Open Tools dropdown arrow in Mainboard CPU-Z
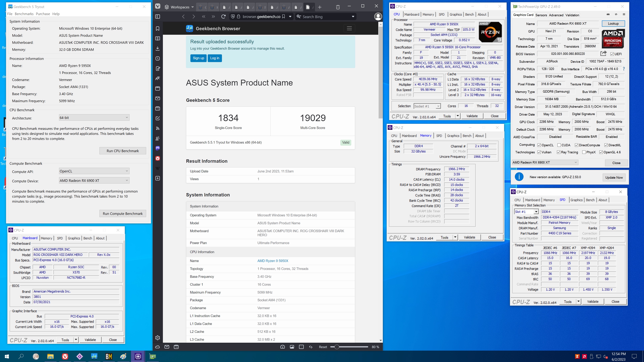The image size is (644, 362). pos(76,340)
